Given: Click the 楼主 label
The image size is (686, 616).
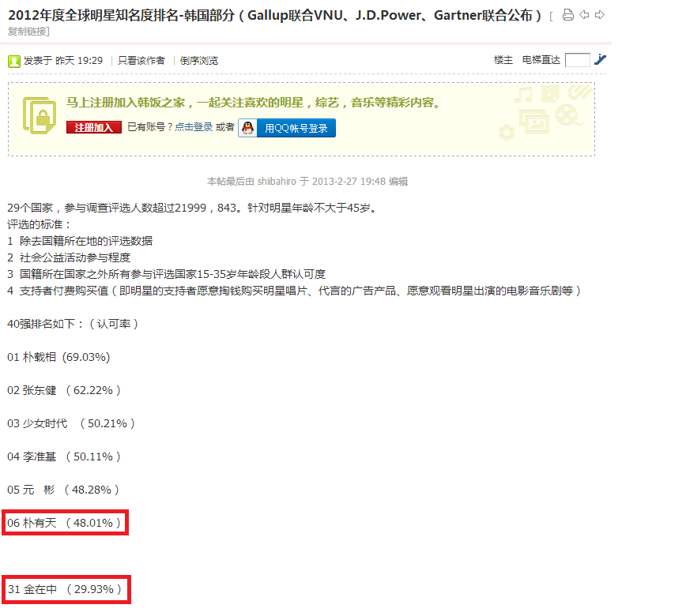Looking at the screenshot, I should pyautogui.click(x=503, y=60).
